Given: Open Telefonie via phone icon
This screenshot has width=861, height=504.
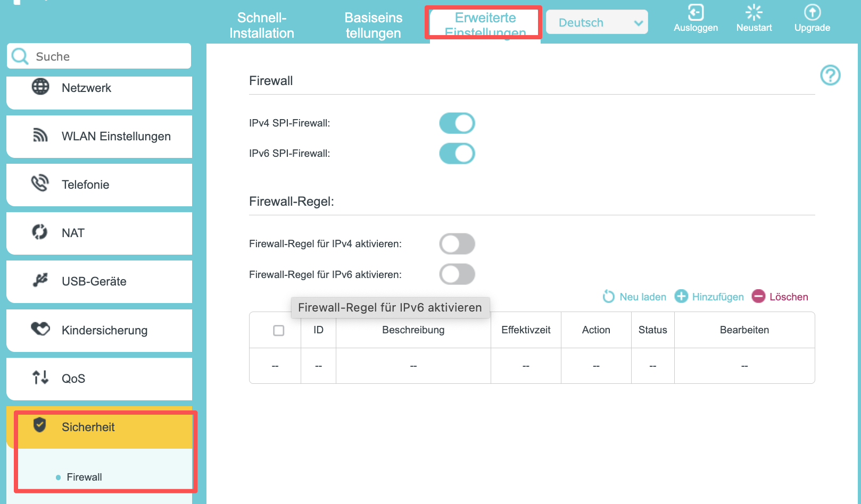Looking at the screenshot, I should pos(40,183).
